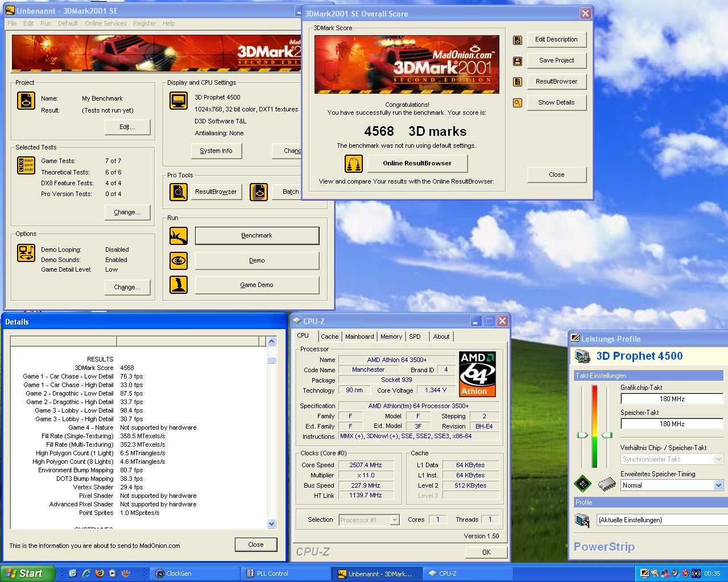Click the magnifier icon beside Show Details

518,103
